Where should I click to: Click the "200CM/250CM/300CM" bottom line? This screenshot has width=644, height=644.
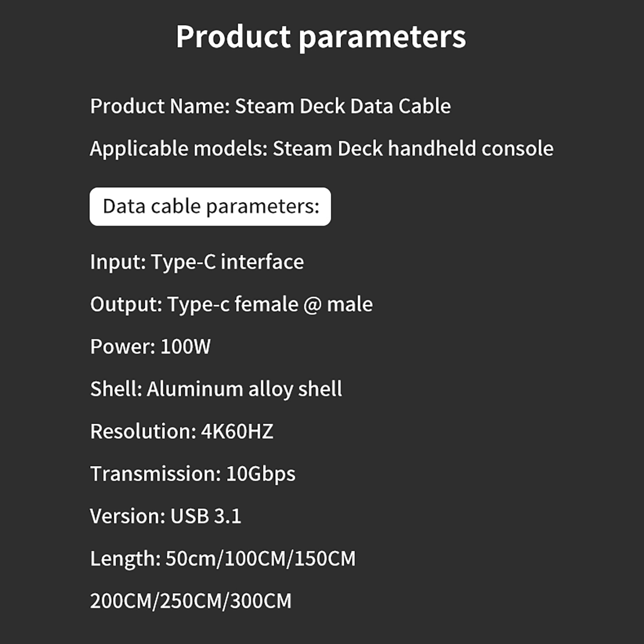point(190,601)
